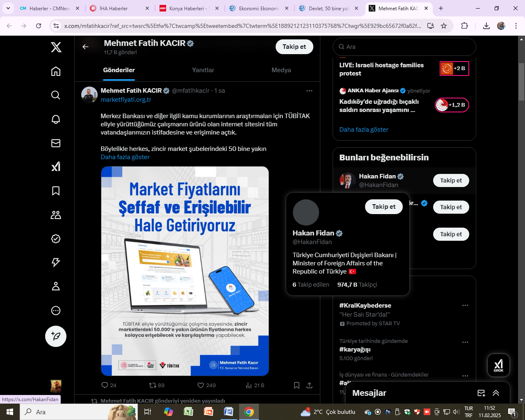
Task: Switch to Konya Haberleri browser tab
Action: point(190,8)
